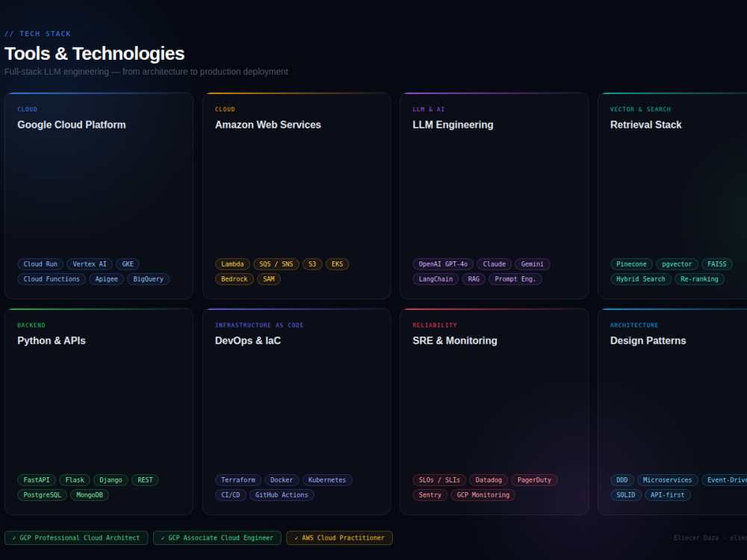This screenshot has height=560, width=747.
Task: Click the PagerDuty tag
Action: click(x=534, y=480)
